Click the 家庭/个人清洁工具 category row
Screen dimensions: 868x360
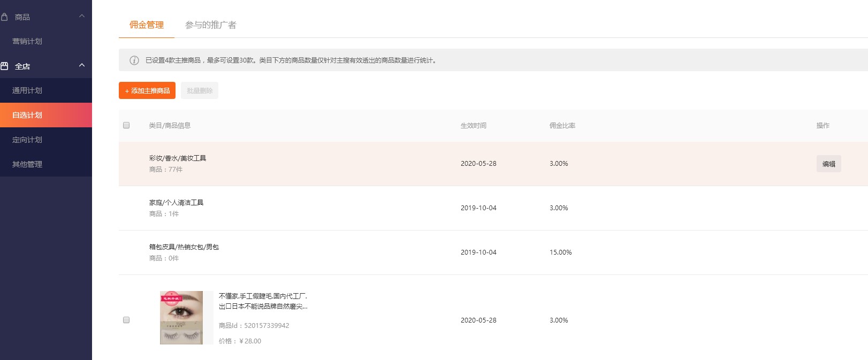tap(176, 203)
